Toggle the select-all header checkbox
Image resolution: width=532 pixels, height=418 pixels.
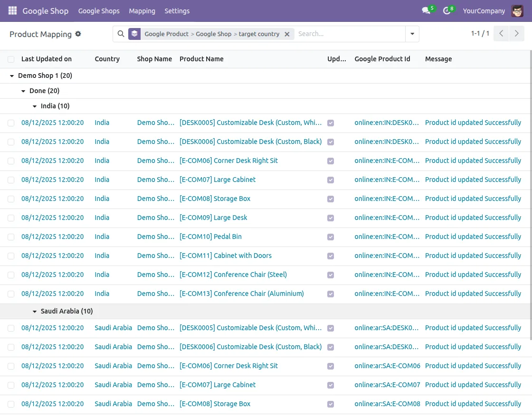coord(11,59)
